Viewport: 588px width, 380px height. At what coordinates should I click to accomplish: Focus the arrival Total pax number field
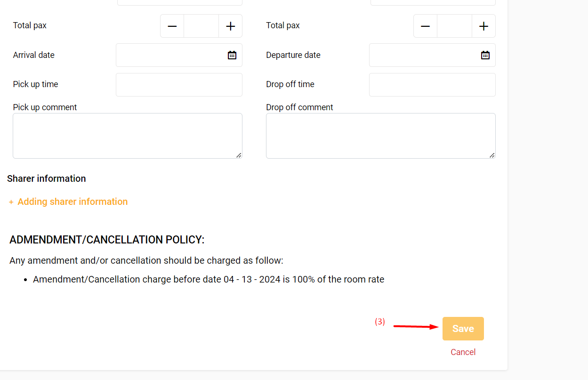(x=201, y=26)
